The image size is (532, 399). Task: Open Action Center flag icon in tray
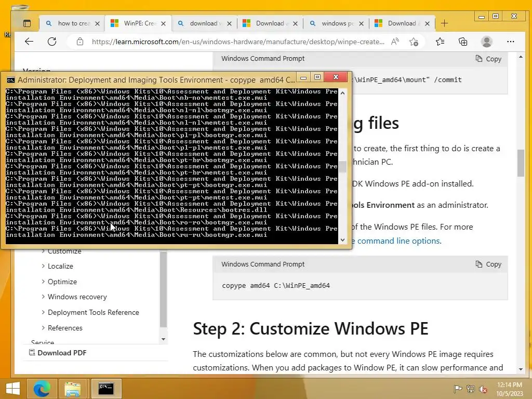[458, 389]
